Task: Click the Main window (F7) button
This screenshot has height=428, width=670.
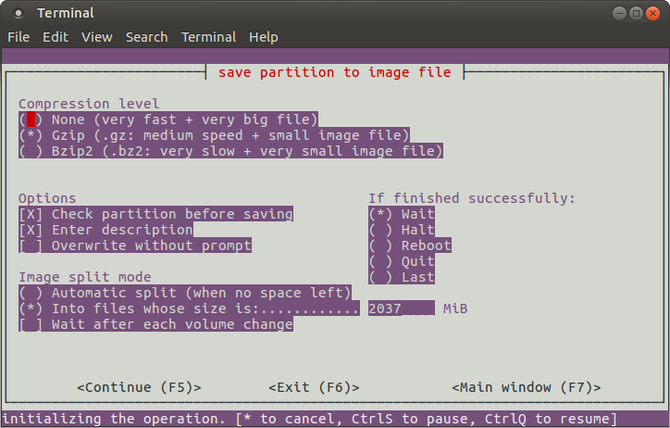Action: click(x=526, y=387)
